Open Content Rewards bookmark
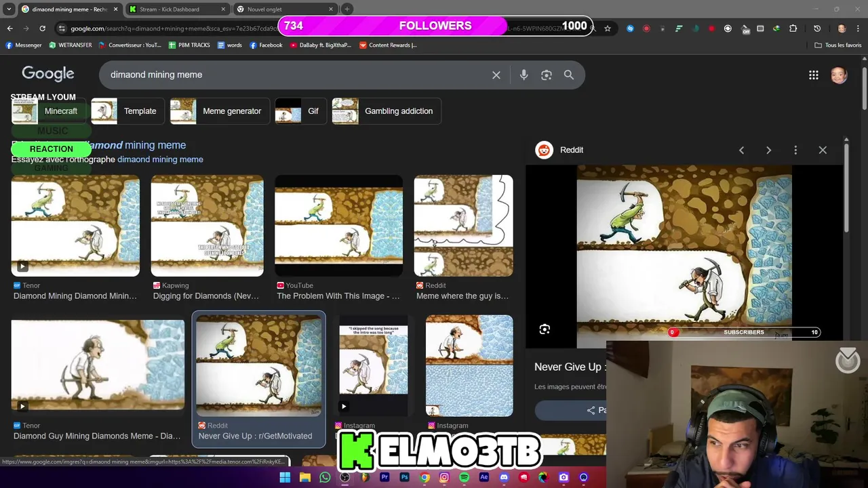 point(388,45)
